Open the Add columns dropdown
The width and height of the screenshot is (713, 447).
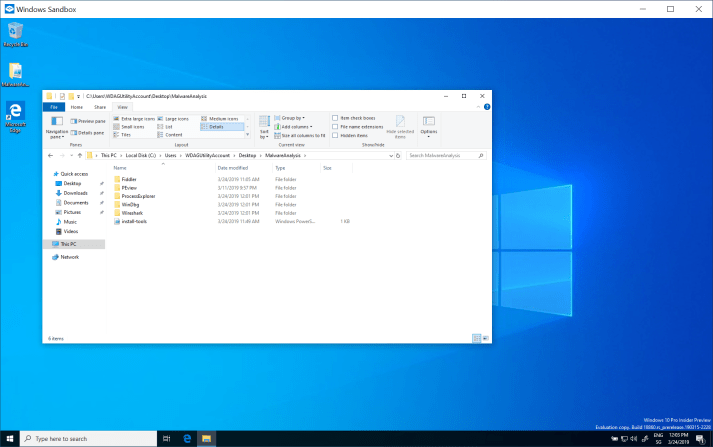point(295,127)
